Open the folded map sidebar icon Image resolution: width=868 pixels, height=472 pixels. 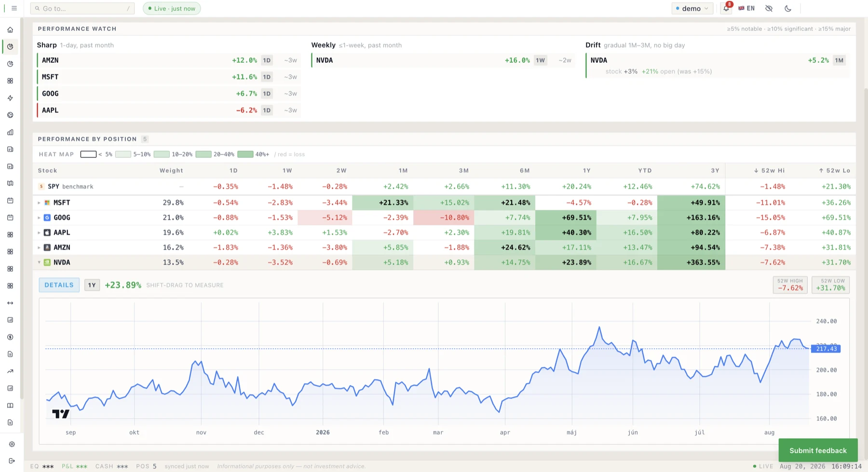pyautogui.click(x=10, y=183)
